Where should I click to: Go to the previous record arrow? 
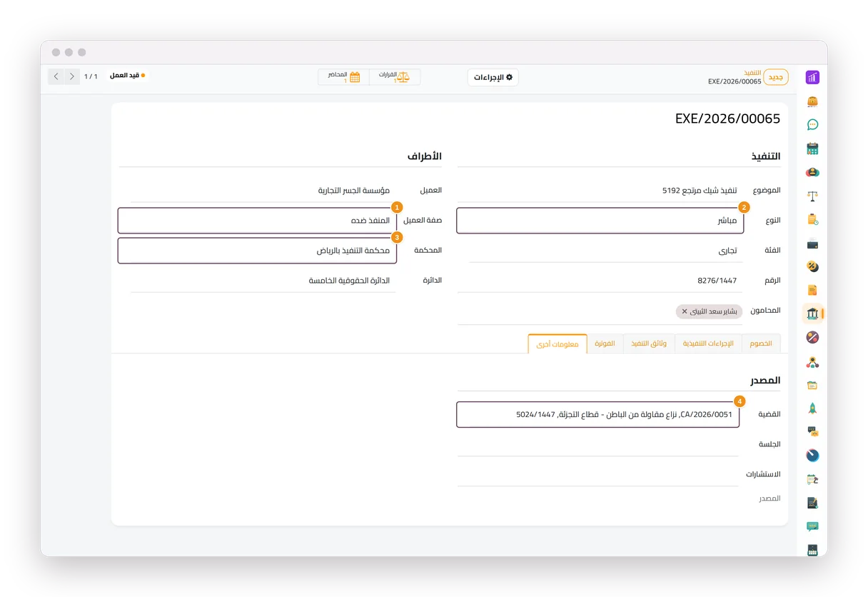(72, 76)
